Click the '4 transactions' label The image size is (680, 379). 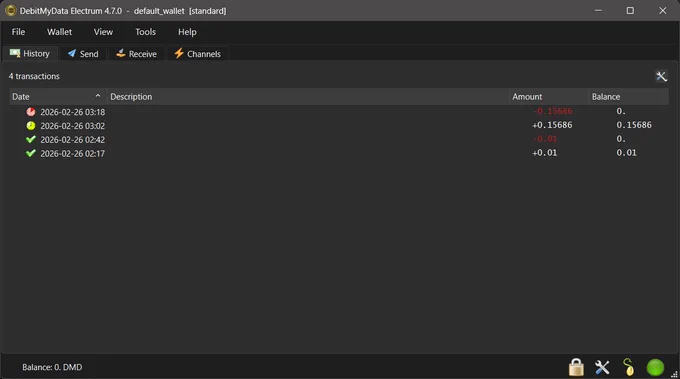point(34,76)
